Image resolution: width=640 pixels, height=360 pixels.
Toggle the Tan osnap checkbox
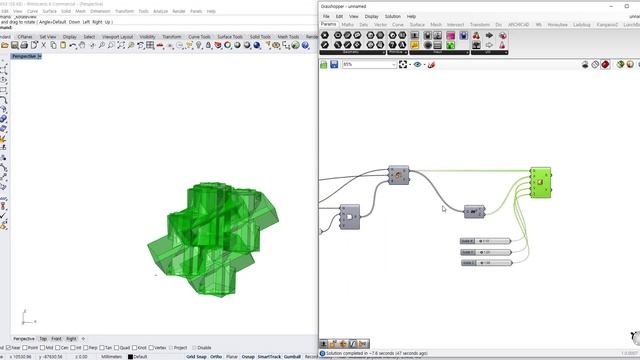coord(102,348)
